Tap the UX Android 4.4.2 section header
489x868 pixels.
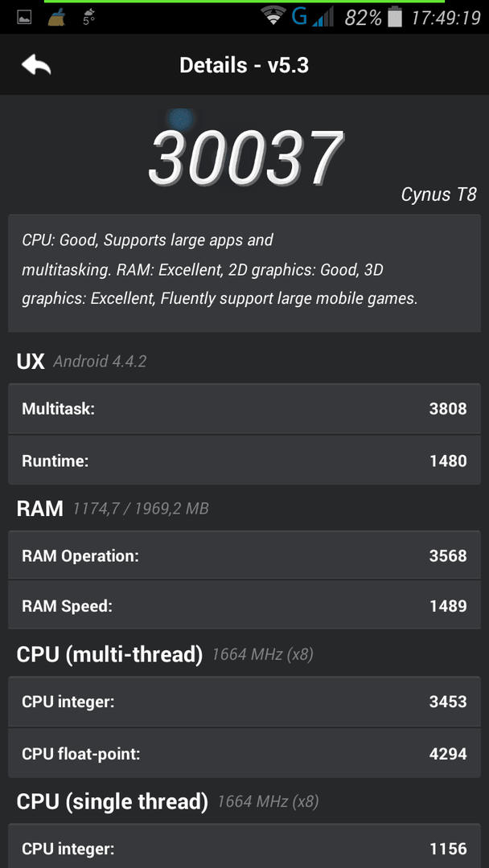pyautogui.click(x=81, y=362)
